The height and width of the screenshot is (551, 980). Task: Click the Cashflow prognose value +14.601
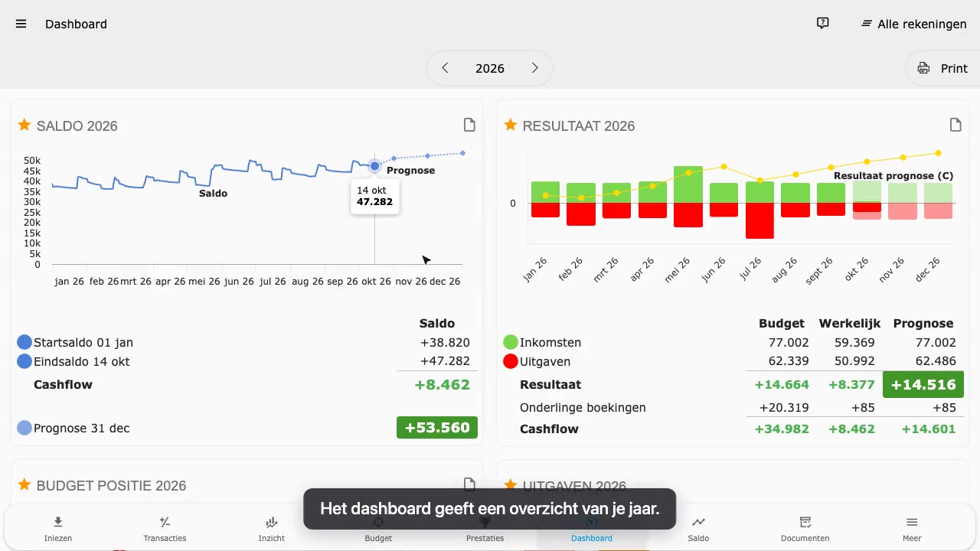tap(929, 429)
